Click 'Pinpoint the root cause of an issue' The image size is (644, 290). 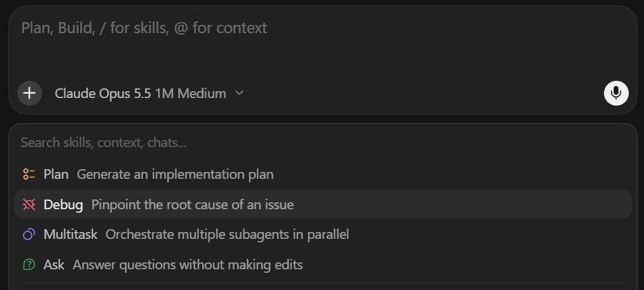pos(193,204)
